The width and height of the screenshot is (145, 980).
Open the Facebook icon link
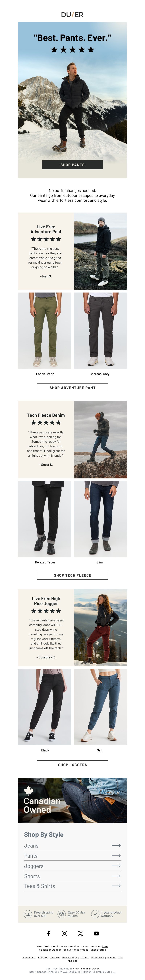click(49, 933)
